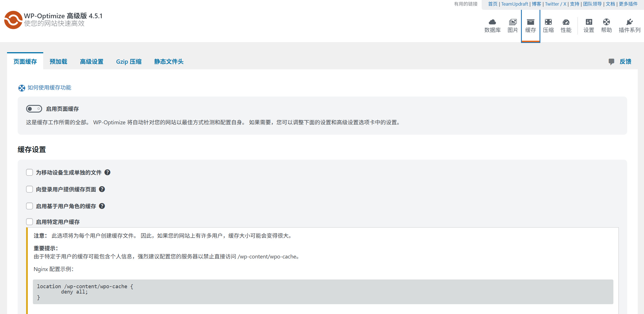This screenshot has width=644, height=314.
Task: Enable 启用基于用户角色的缓存
Action: pyautogui.click(x=29, y=206)
